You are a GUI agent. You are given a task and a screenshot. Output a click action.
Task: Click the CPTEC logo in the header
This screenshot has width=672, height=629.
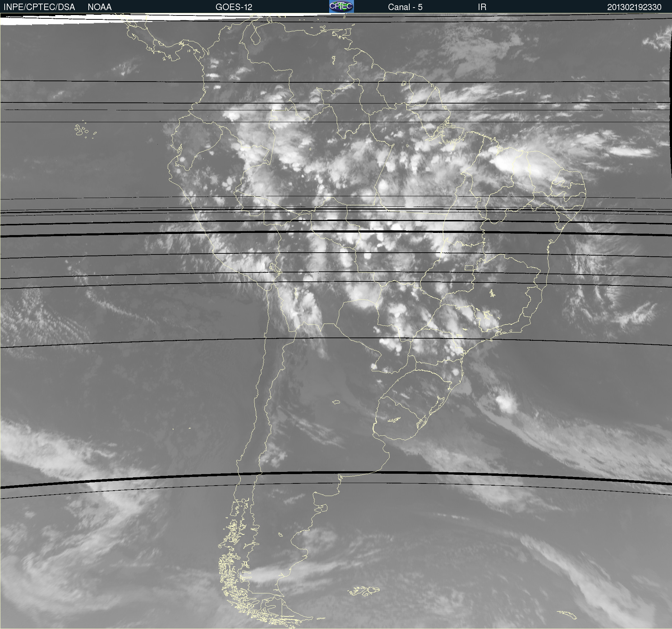(341, 6)
